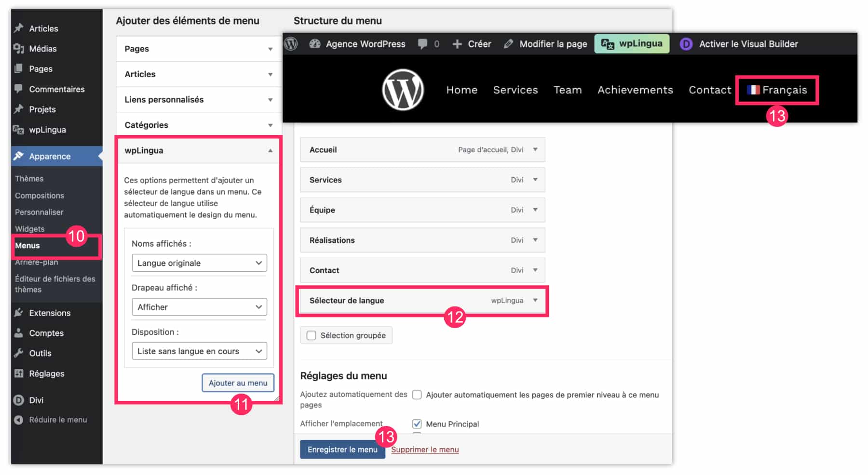Click the Comptes user icon
This screenshot has height=475, width=868.
click(19, 333)
